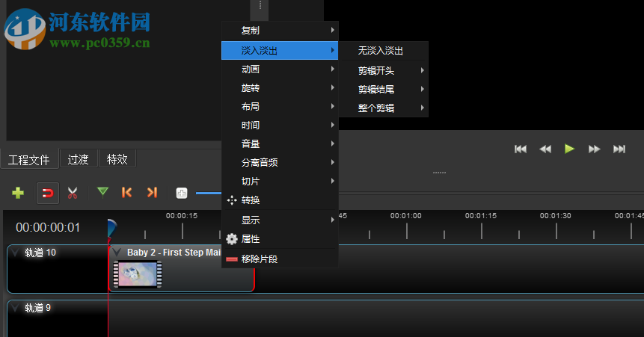This screenshot has height=337, width=644.
Task: Jump to the previous marker with the orange icon
Action: 127,192
